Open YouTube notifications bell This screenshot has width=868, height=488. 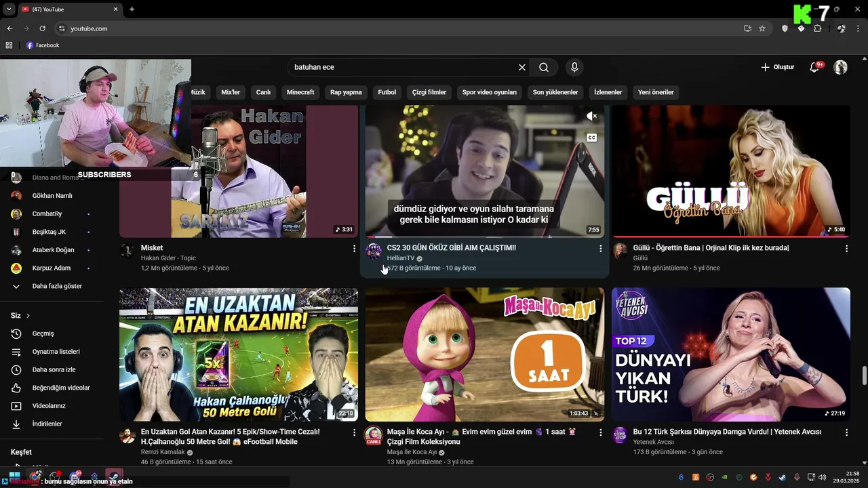[814, 67]
